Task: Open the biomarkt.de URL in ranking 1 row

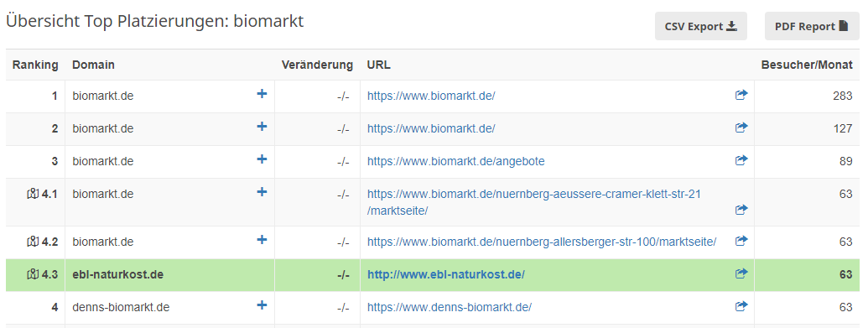Action: (x=431, y=96)
